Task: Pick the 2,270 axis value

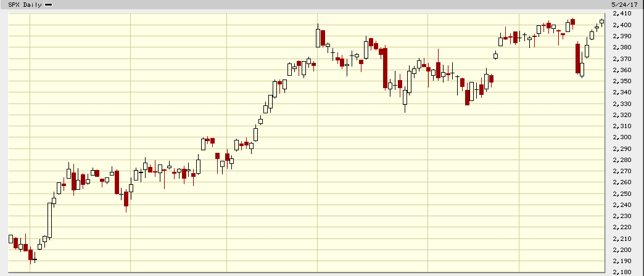Action: coord(622,171)
